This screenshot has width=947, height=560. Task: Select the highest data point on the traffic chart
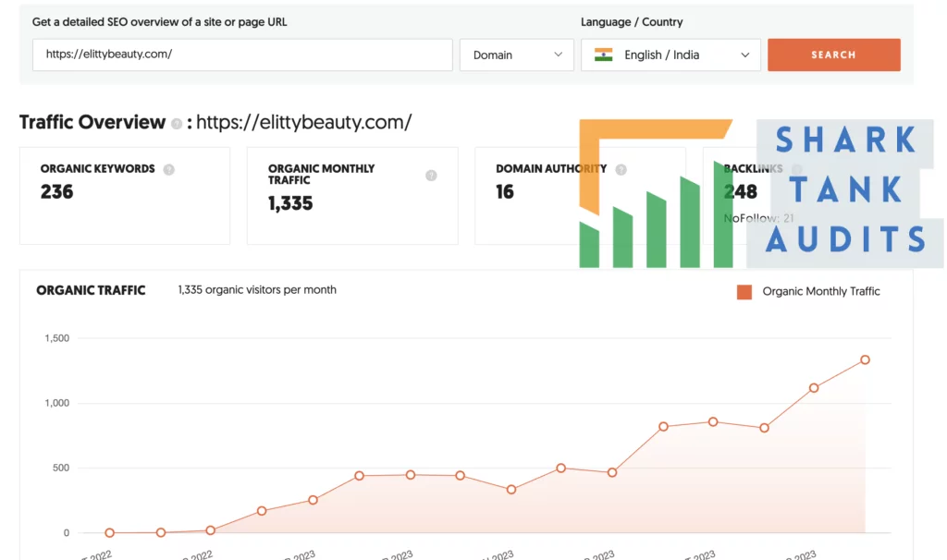(x=865, y=359)
